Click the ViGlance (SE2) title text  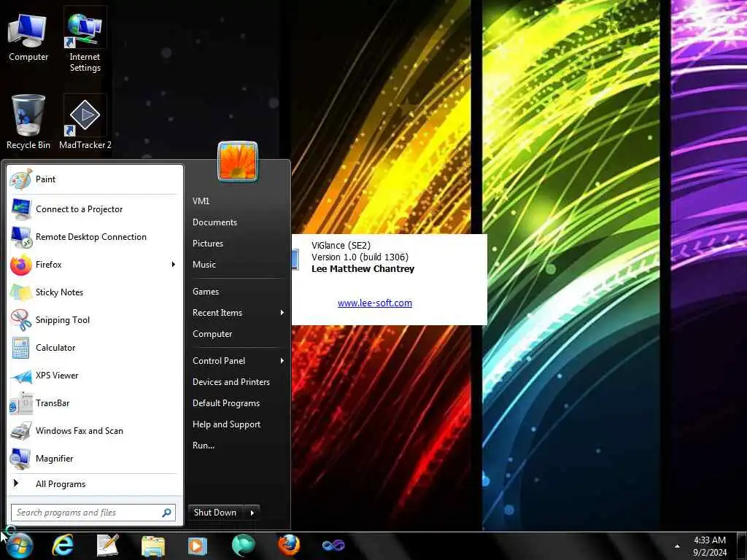(x=341, y=246)
